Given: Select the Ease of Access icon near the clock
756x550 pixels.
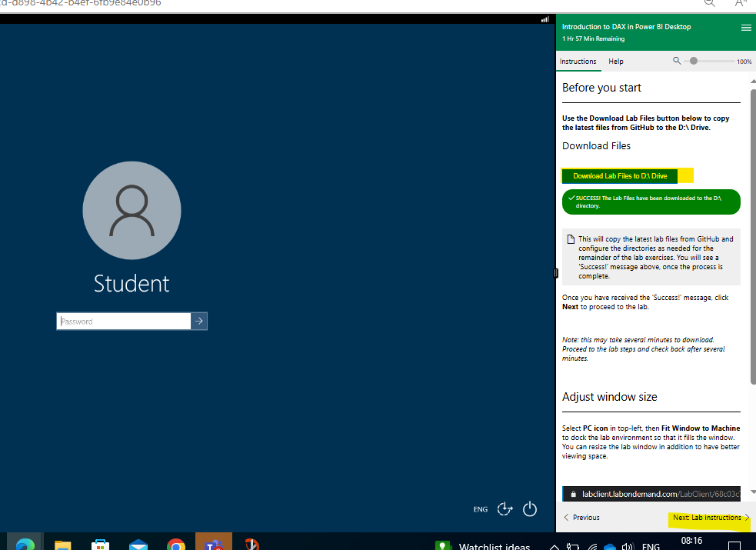Looking at the screenshot, I should point(505,508).
